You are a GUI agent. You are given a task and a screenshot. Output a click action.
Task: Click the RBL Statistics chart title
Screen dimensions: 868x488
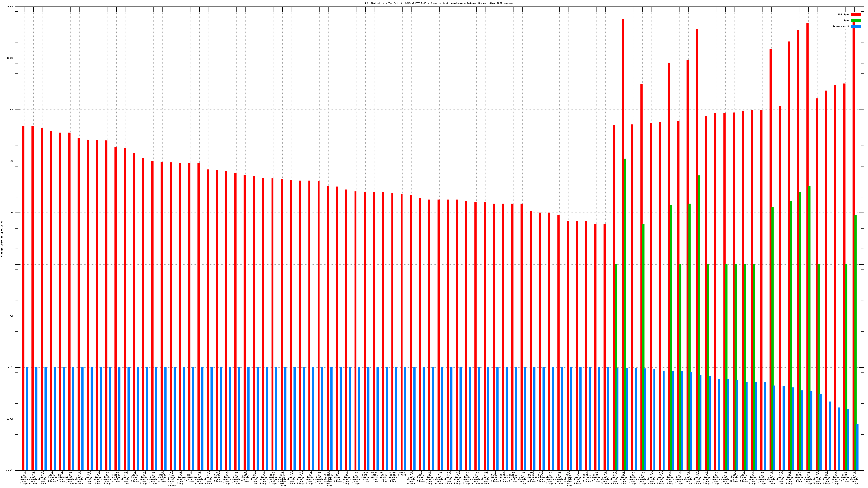[x=439, y=3]
